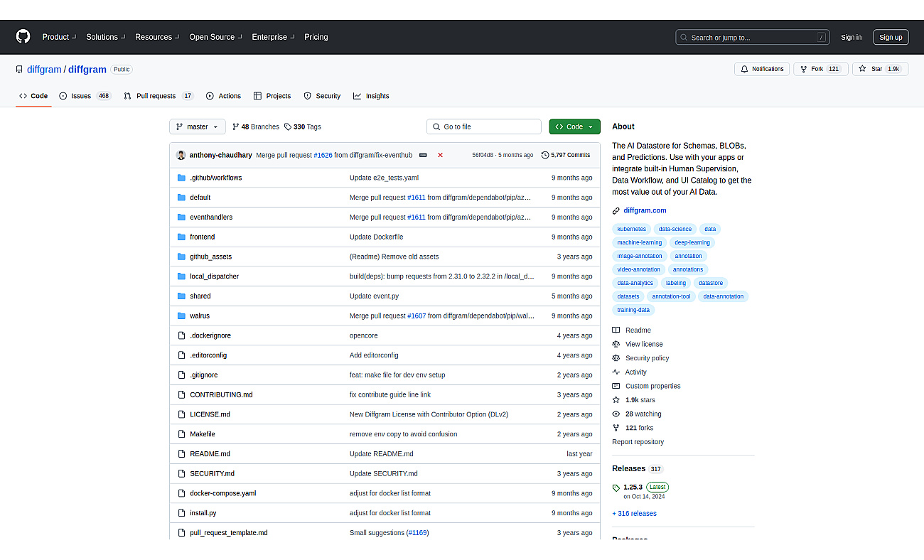Click the Sign up button

891,38
